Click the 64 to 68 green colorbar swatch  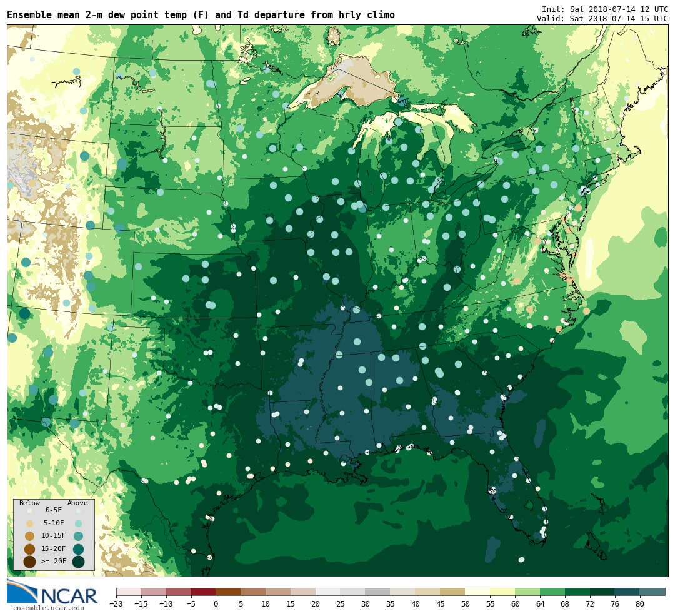[x=553, y=592]
